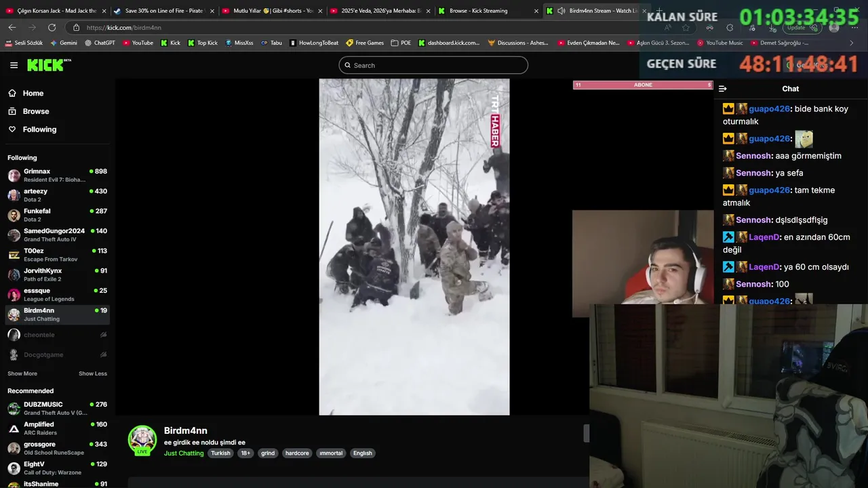Open JorvithKynx Path of Exile 2 channel
Image resolution: width=868 pixels, height=488 pixels.
click(x=57, y=274)
